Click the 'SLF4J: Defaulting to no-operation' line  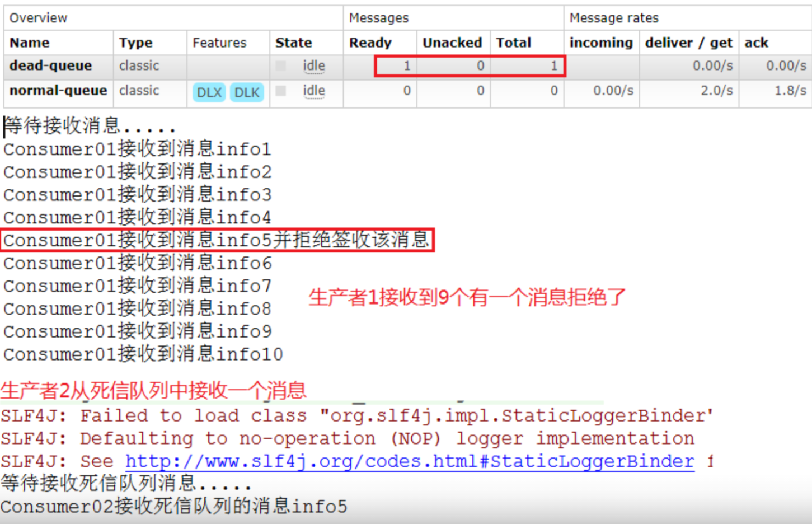(x=348, y=438)
